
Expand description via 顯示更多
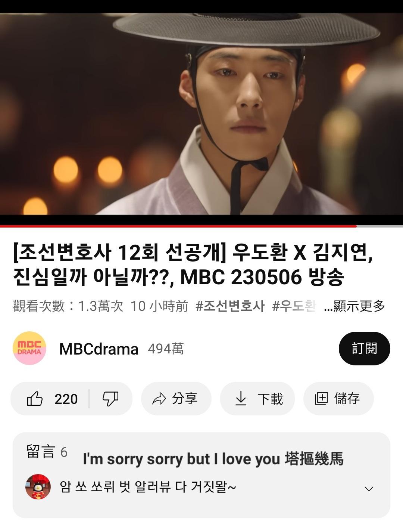click(355, 306)
